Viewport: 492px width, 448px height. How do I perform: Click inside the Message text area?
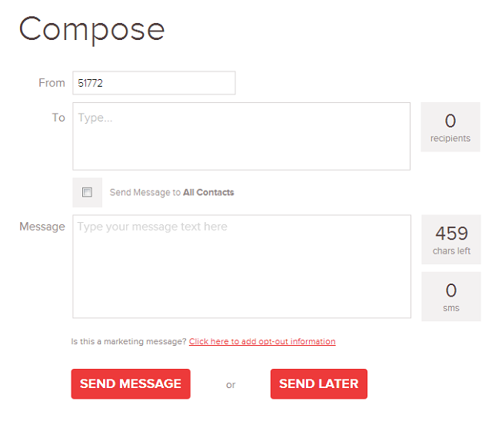click(241, 267)
